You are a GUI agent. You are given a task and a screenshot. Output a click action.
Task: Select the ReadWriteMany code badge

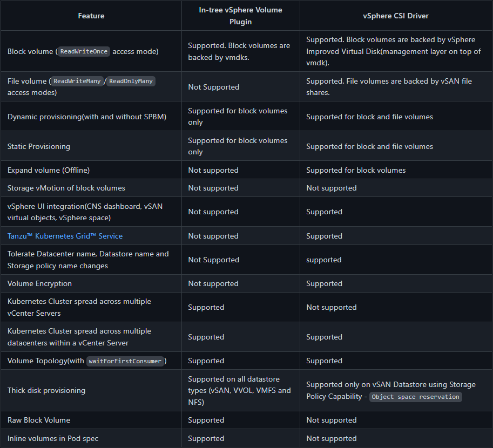(77, 81)
